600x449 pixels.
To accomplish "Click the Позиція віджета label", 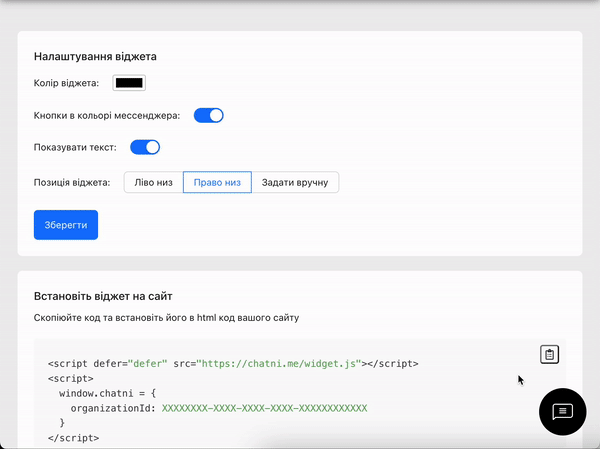I will [x=72, y=182].
